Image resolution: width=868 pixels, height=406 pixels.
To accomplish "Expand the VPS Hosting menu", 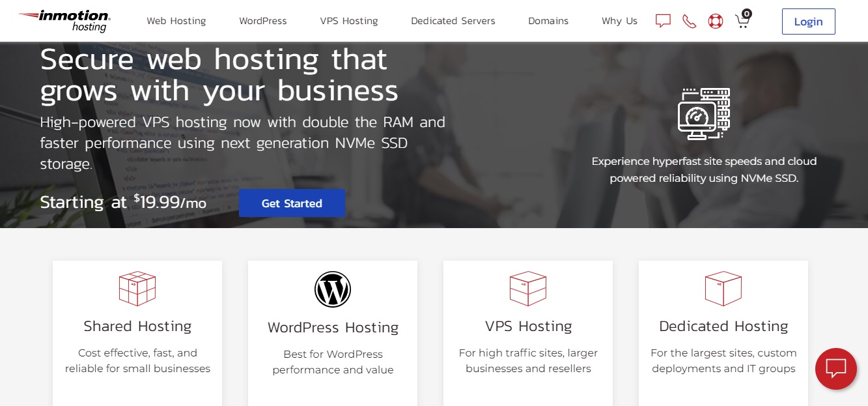I will [349, 21].
